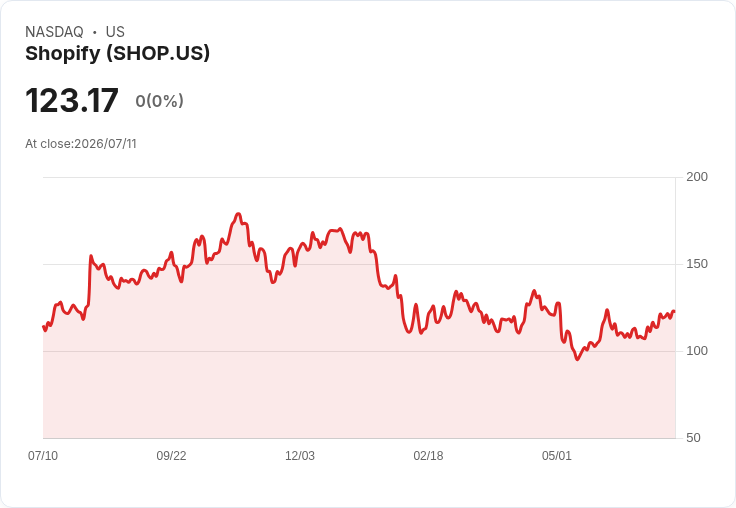Click the last data point of the price line

tap(674, 311)
